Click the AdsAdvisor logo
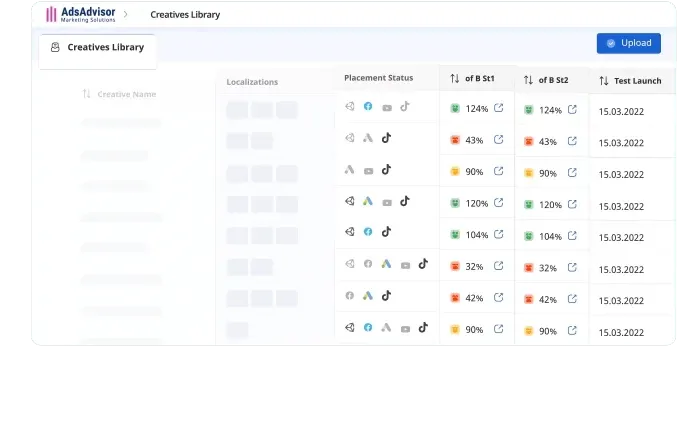 pos(81,14)
